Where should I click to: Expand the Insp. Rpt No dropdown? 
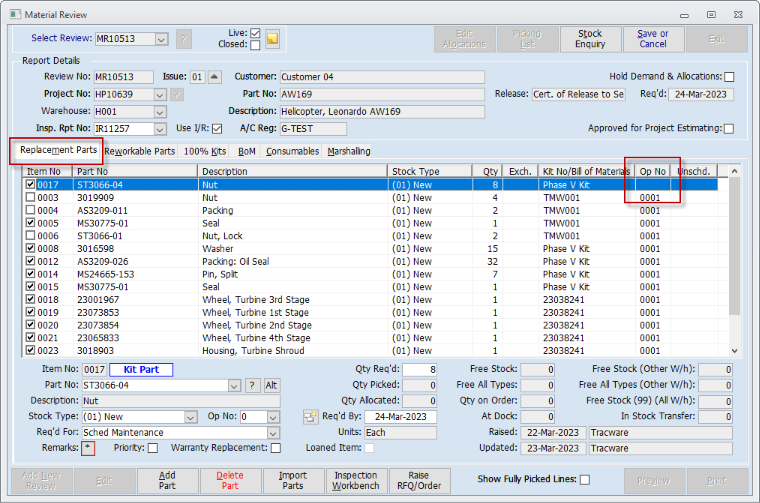[160, 129]
